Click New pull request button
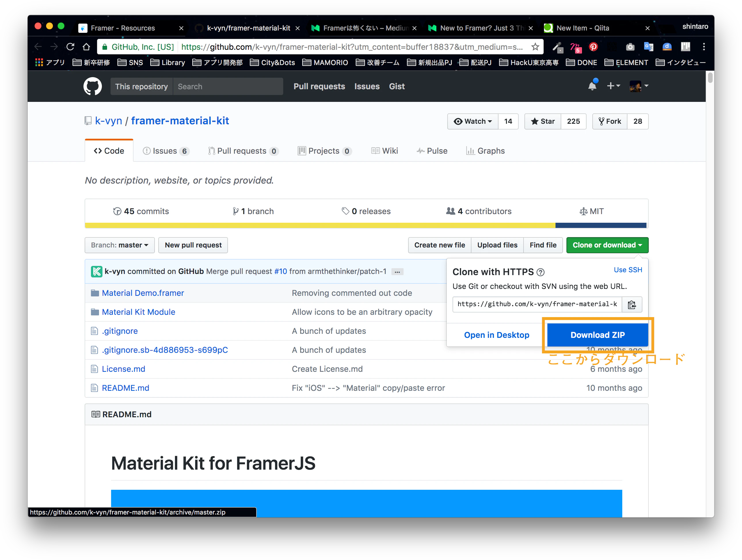 (x=193, y=245)
